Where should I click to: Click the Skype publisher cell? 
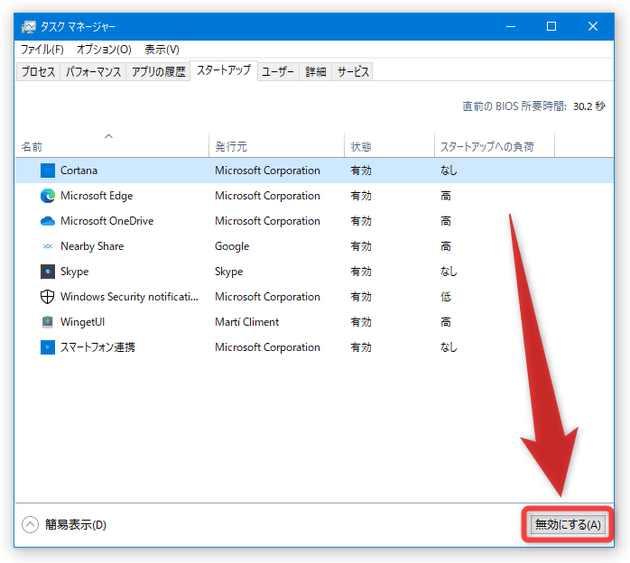[229, 272]
